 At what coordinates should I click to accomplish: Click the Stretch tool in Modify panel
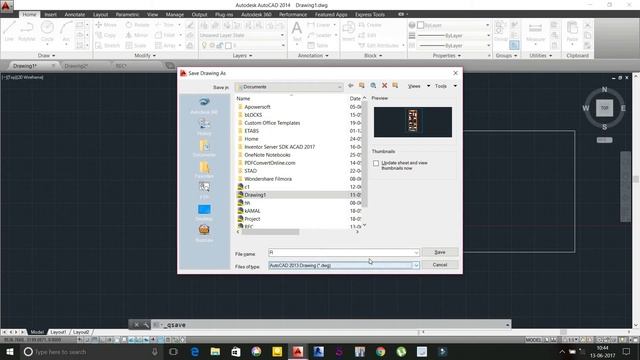pos(107,45)
